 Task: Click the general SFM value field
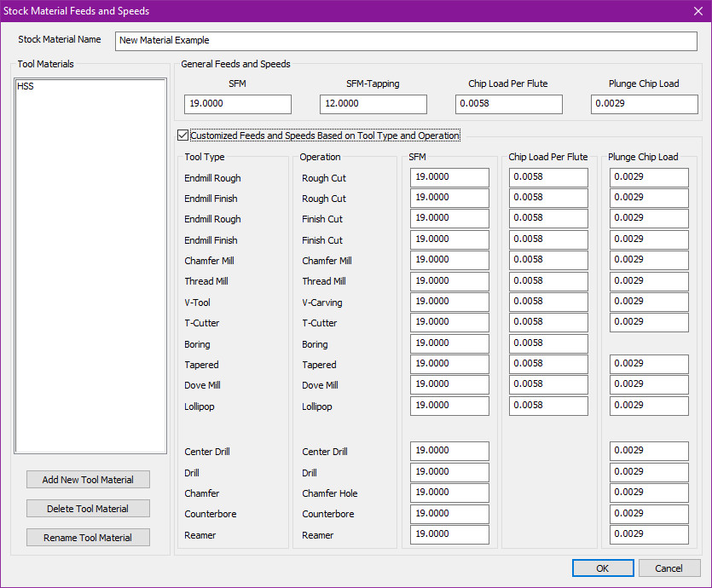[237, 103]
